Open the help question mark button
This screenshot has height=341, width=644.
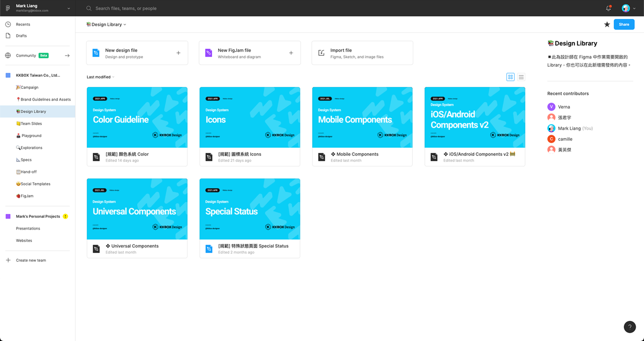click(630, 327)
